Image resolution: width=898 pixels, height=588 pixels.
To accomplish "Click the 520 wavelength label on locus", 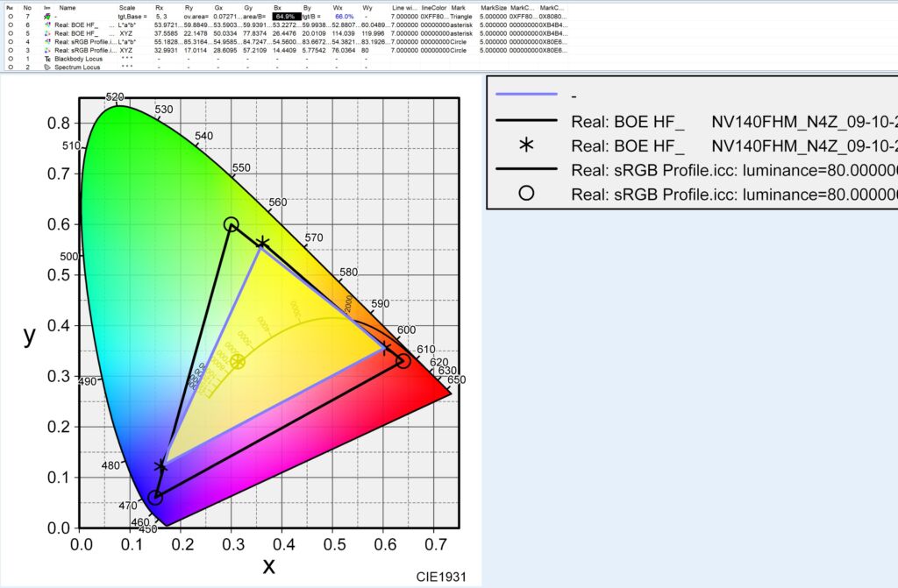I will [115, 96].
